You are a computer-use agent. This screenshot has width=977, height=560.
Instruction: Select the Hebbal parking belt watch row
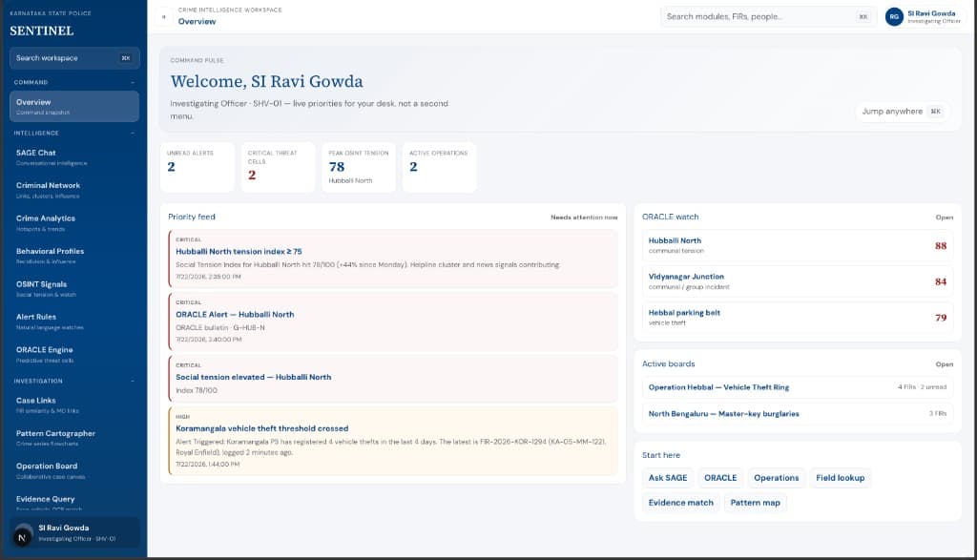798,318
